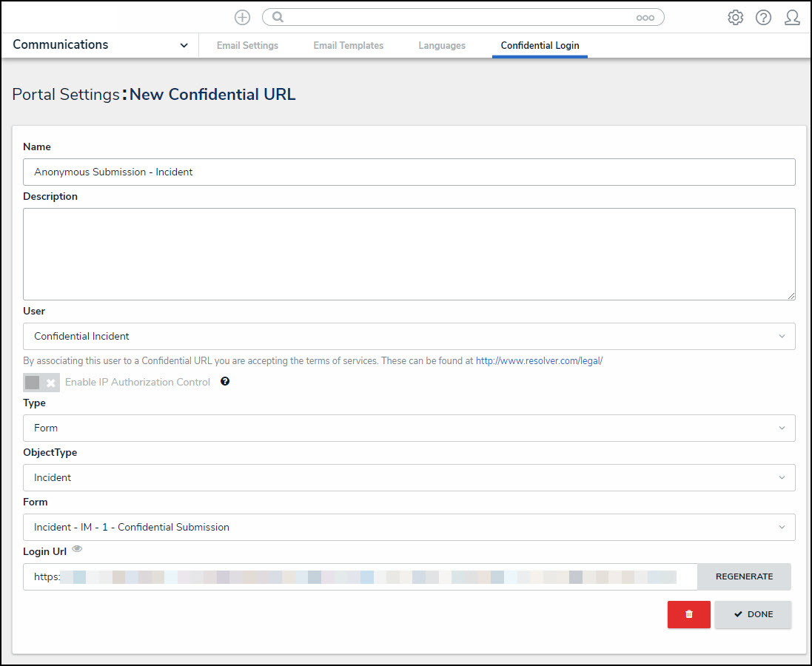Click the plus create-new icon
Screen dimensions: 812x666
coord(242,17)
